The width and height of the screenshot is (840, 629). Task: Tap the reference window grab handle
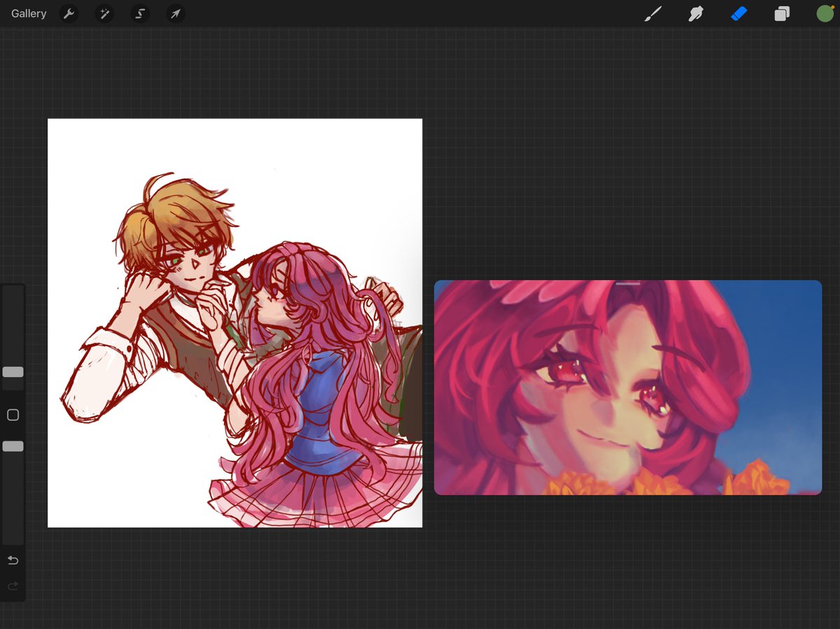(628, 284)
